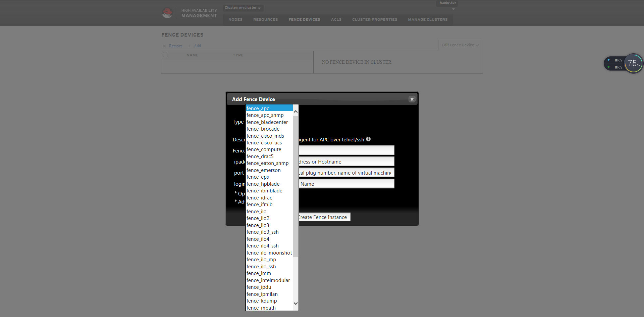The image size is (644, 317).
Task: Click the port input field
Action: point(346,173)
